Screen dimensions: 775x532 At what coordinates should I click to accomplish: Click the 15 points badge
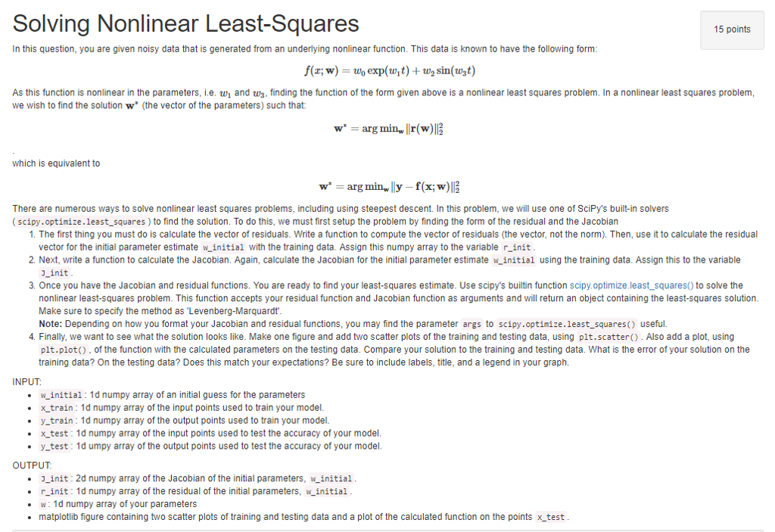point(731,30)
